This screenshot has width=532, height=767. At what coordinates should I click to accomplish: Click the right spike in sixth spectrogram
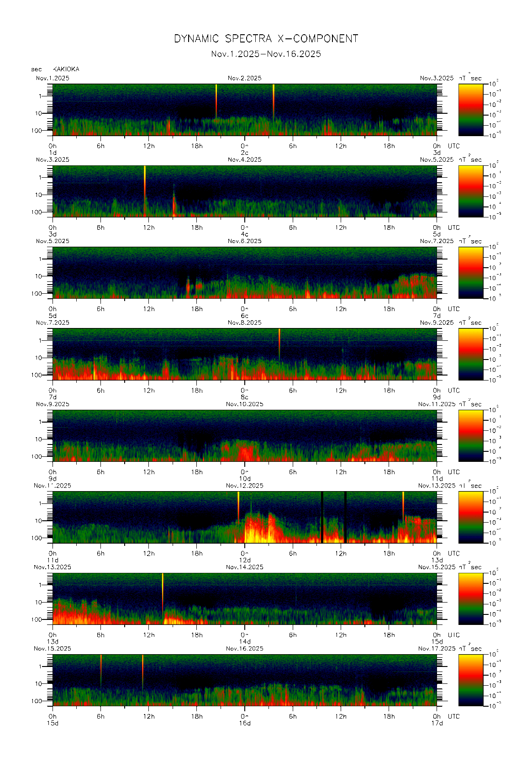point(403,505)
